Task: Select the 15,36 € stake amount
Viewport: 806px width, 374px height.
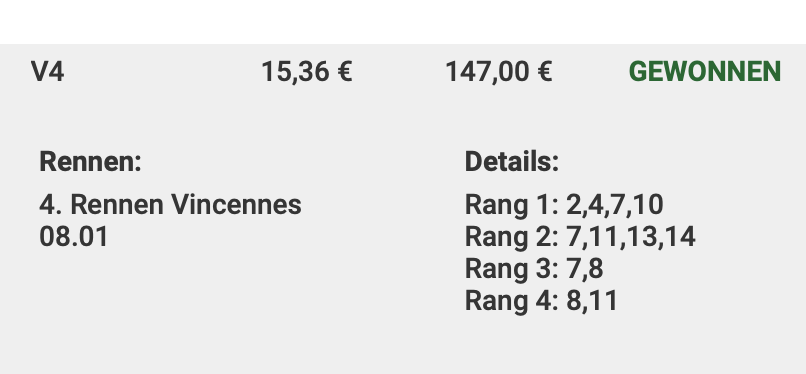Action: point(307,72)
